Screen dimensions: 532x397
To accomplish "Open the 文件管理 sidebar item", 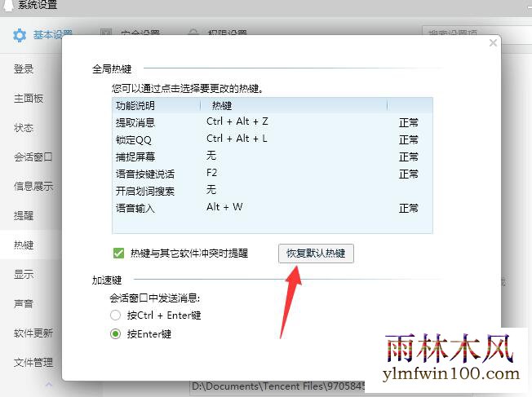I will 33,362.
